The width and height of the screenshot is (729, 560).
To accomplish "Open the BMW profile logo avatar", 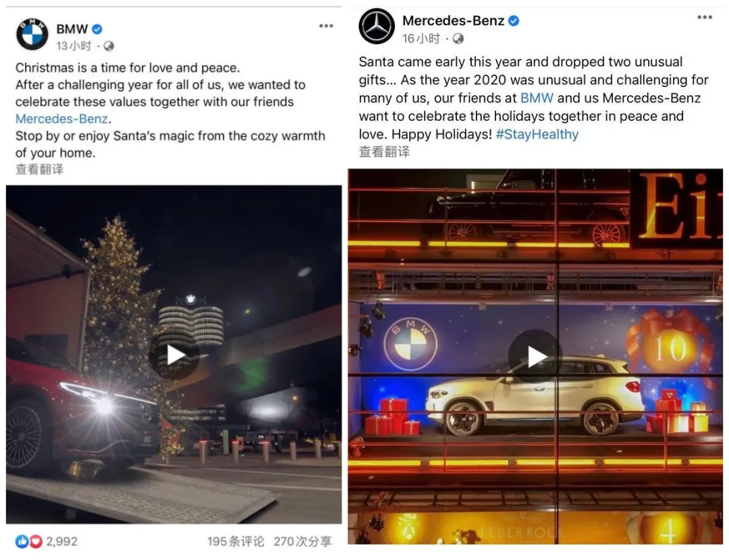I will [x=32, y=34].
